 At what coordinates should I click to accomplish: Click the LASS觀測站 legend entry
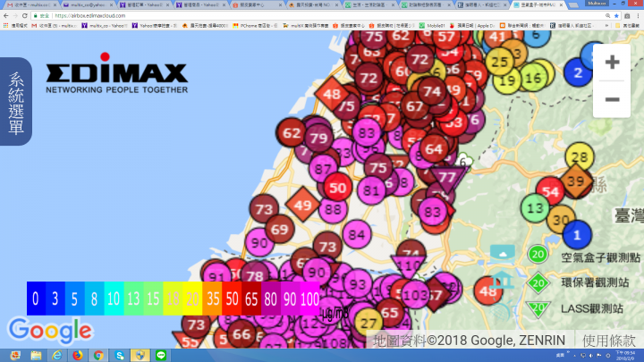[575, 308]
